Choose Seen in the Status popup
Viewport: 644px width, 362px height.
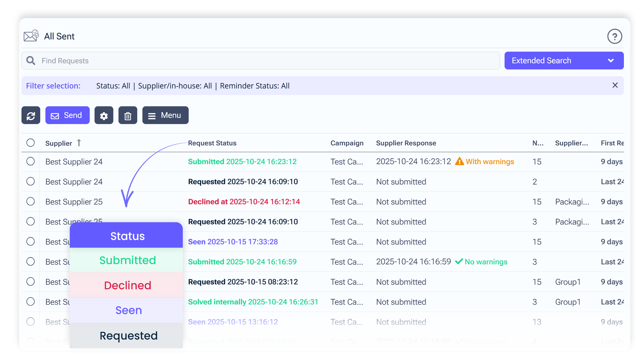[128, 310]
